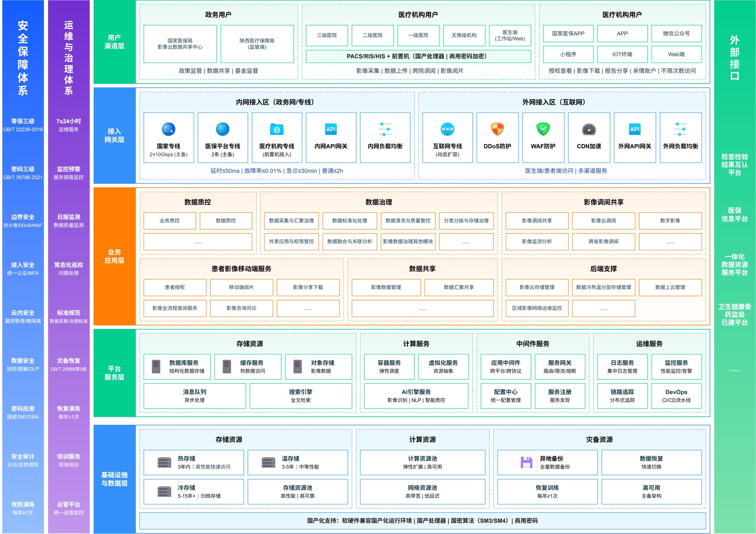
Task: Select the 业务应用层 orange layer label
Action: pyautogui.click(x=114, y=256)
